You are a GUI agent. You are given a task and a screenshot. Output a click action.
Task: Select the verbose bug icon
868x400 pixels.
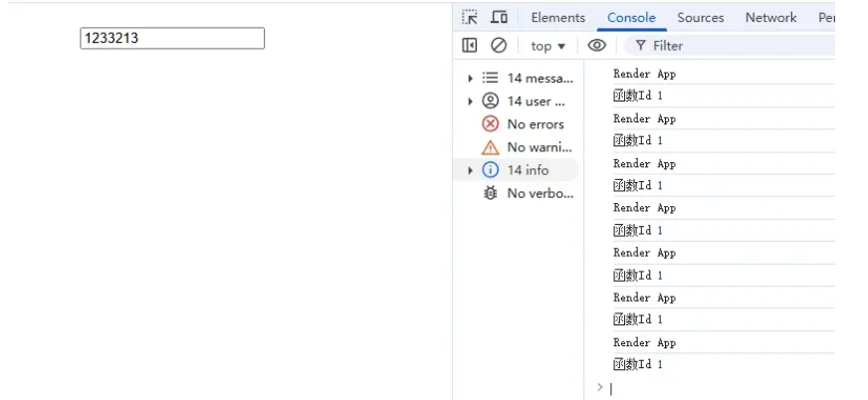pyautogui.click(x=490, y=193)
